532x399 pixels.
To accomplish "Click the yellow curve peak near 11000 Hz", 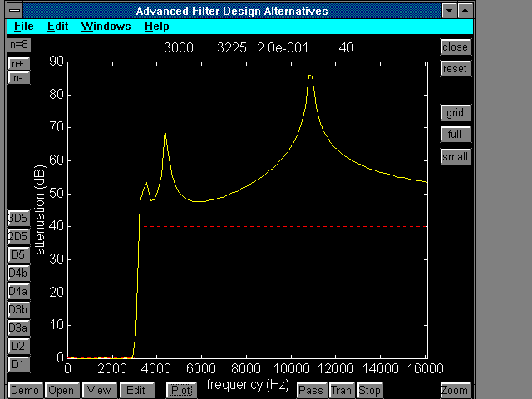I will point(310,76).
